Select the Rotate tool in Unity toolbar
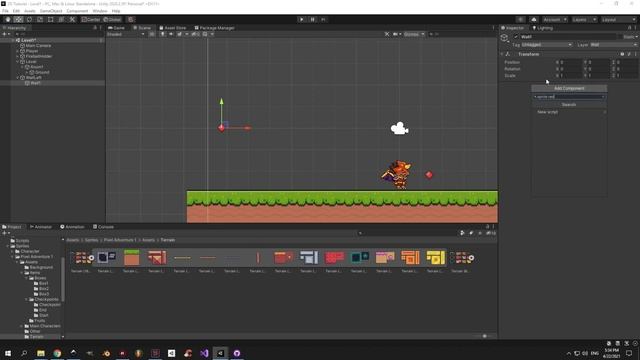This screenshot has height=360, width=640. [x=29, y=20]
